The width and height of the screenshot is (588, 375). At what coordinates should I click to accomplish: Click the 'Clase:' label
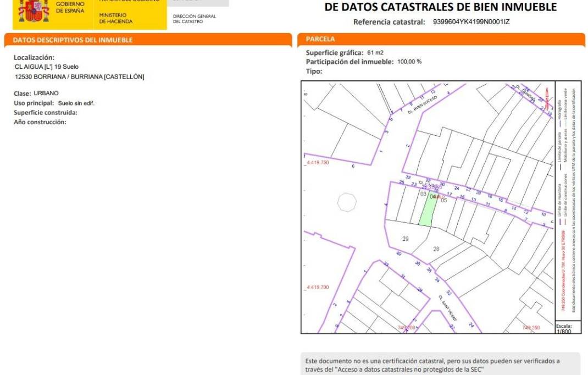23,93
